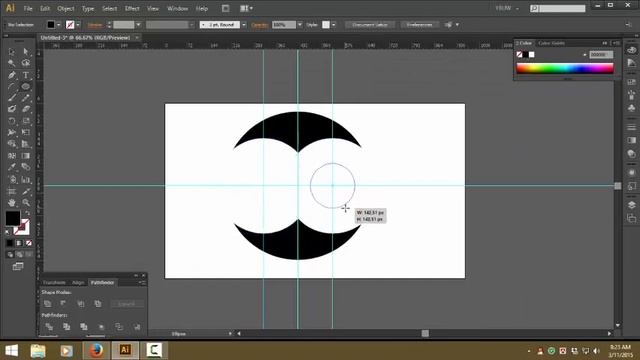Switch to the Transform tab
Screen dimensions: 640x360
coord(54,282)
